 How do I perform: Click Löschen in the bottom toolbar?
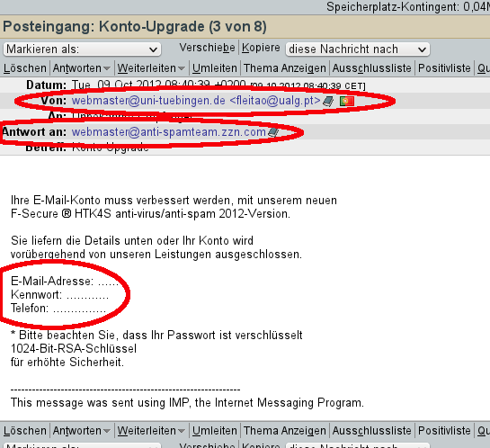tap(24, 431)
